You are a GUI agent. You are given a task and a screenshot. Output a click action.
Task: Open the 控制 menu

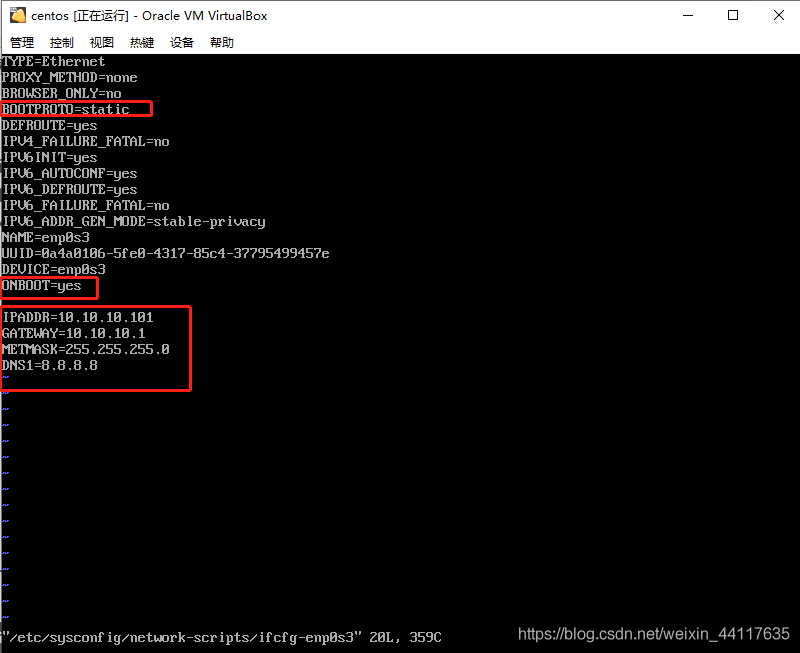coord(62,43)
